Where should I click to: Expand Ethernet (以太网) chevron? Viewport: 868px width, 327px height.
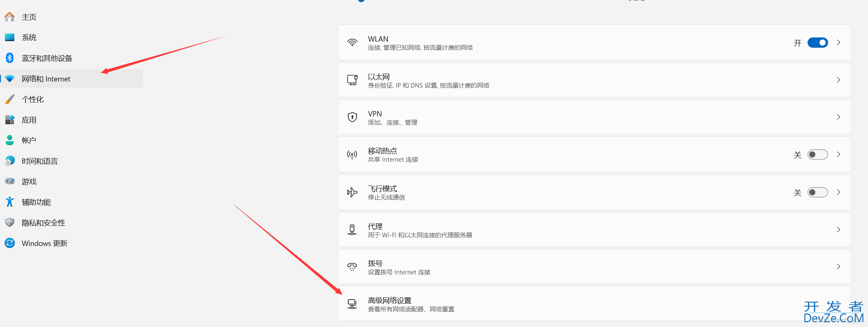coord(838,80)
